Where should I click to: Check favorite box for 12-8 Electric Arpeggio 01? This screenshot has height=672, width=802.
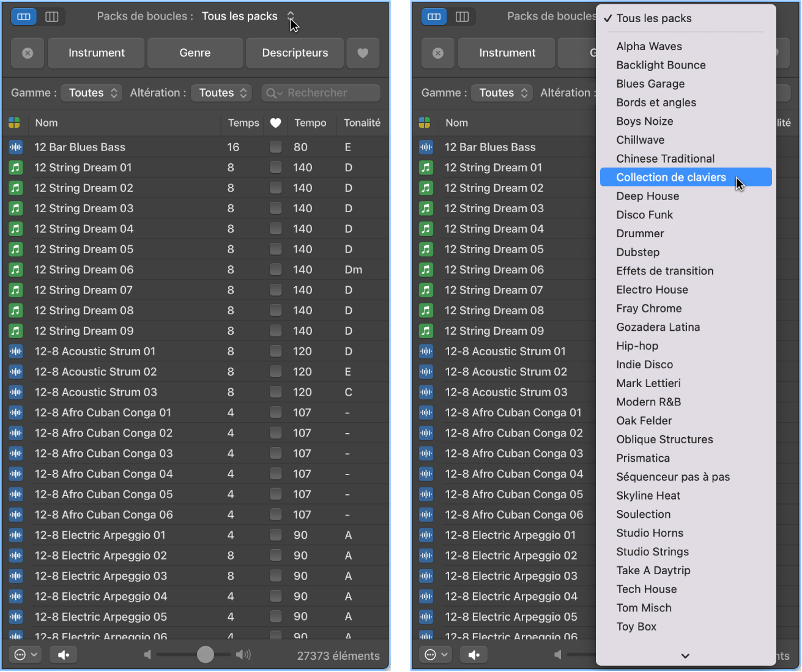pyautogui.click(x=276, y=535)
